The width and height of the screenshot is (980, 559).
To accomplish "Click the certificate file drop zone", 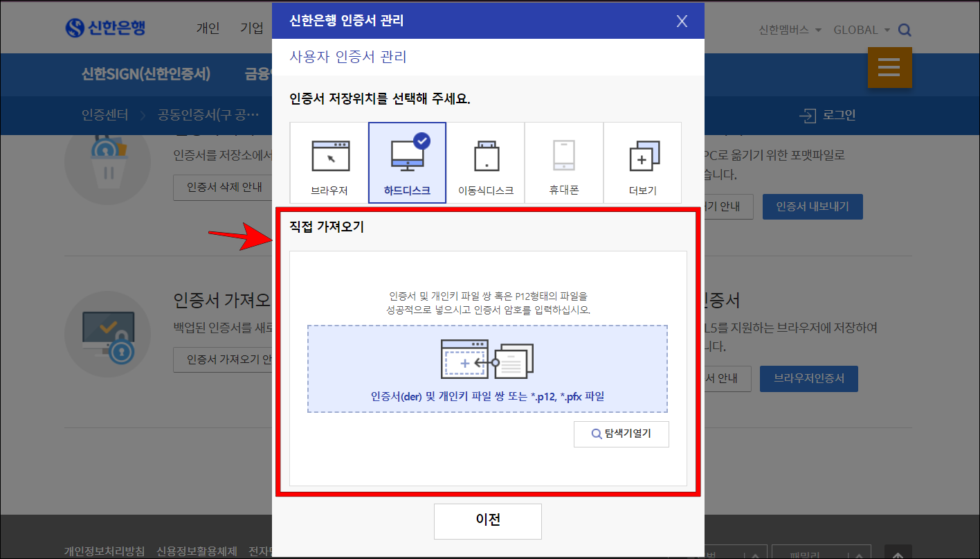I will click(x=488, y=369).
